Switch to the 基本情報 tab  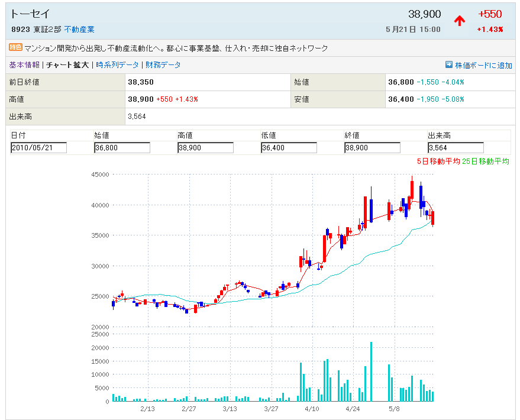(24, 65)
